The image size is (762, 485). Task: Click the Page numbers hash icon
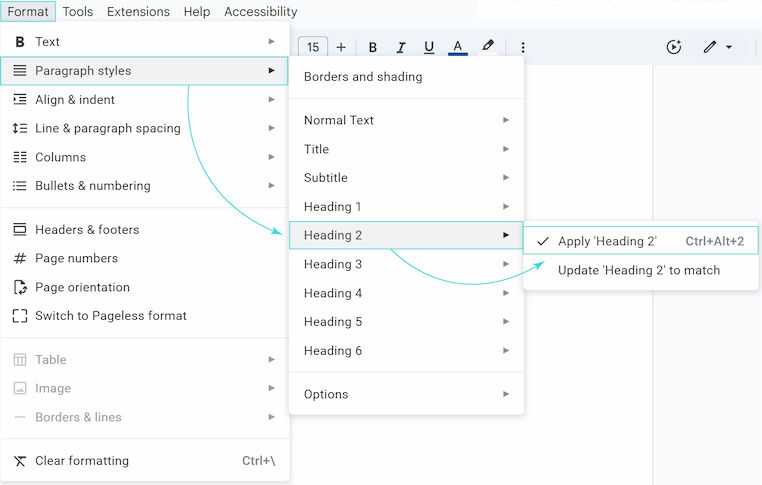point(20,258)
